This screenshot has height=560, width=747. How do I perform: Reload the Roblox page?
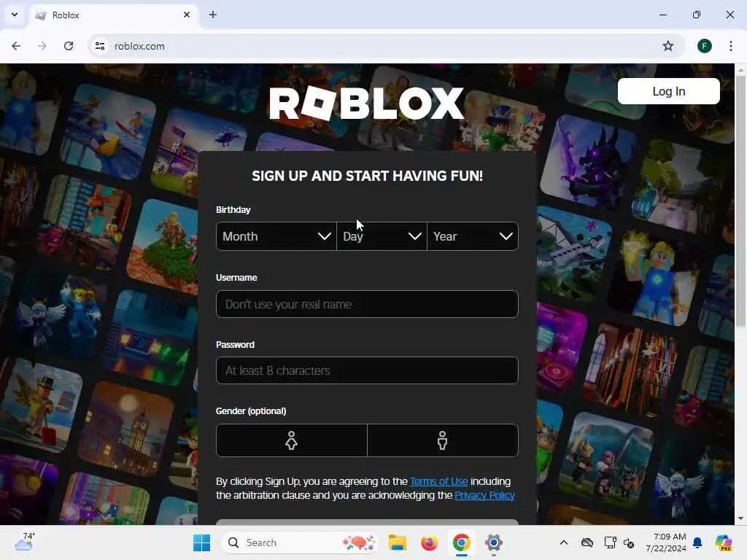pos(69,46)
